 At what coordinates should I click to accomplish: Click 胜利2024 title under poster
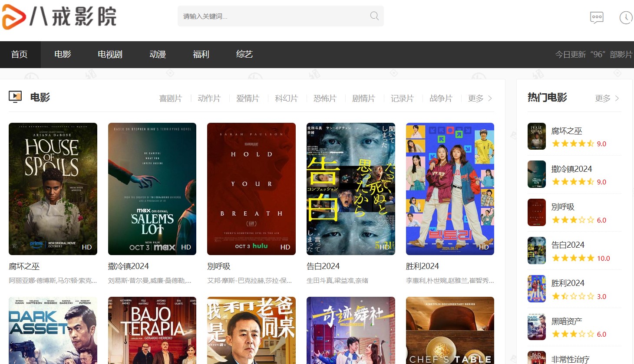(x=423, y=266)
